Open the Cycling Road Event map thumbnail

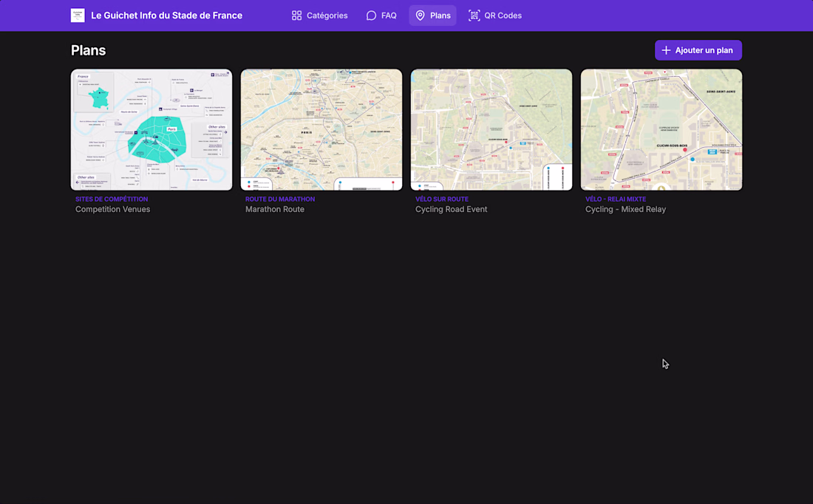pos(491,129)
